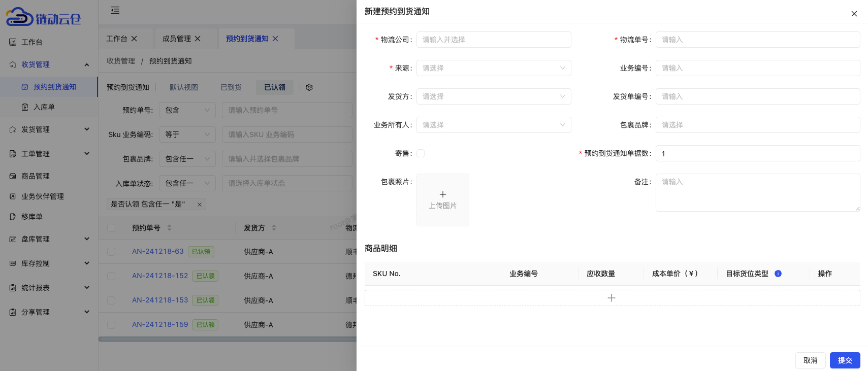Screen dimensions: 868x371
Task: Open the 发货方 dropdown in form
Action: tap(494, 96)
